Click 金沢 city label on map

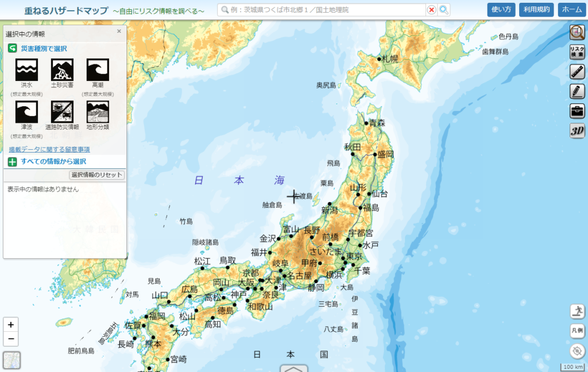(x=268, y=238)
